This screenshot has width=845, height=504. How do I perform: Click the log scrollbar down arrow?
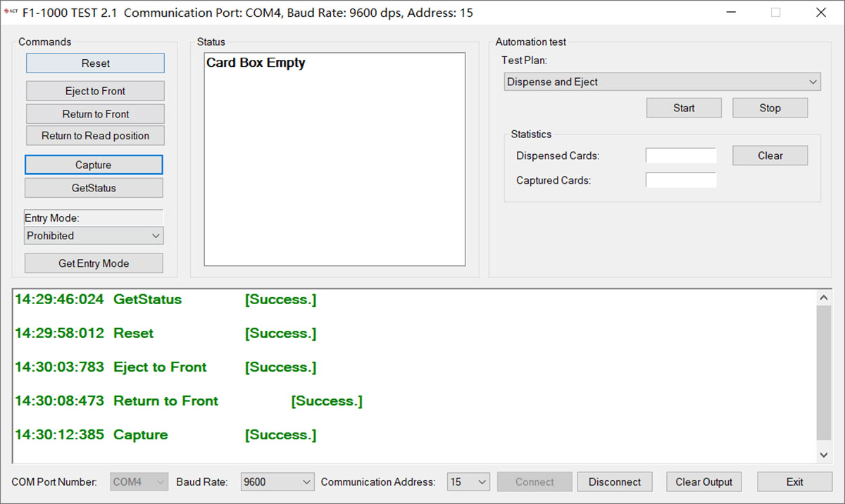824,455
